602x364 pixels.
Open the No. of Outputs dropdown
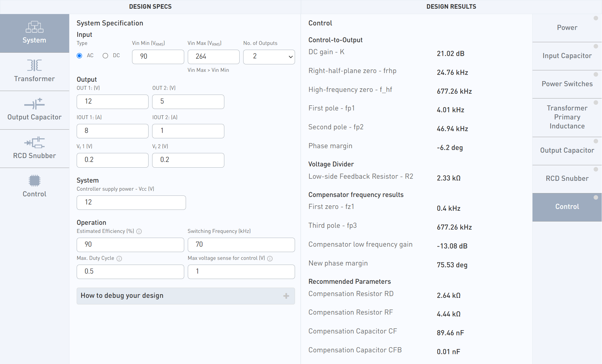click(269, 57)
